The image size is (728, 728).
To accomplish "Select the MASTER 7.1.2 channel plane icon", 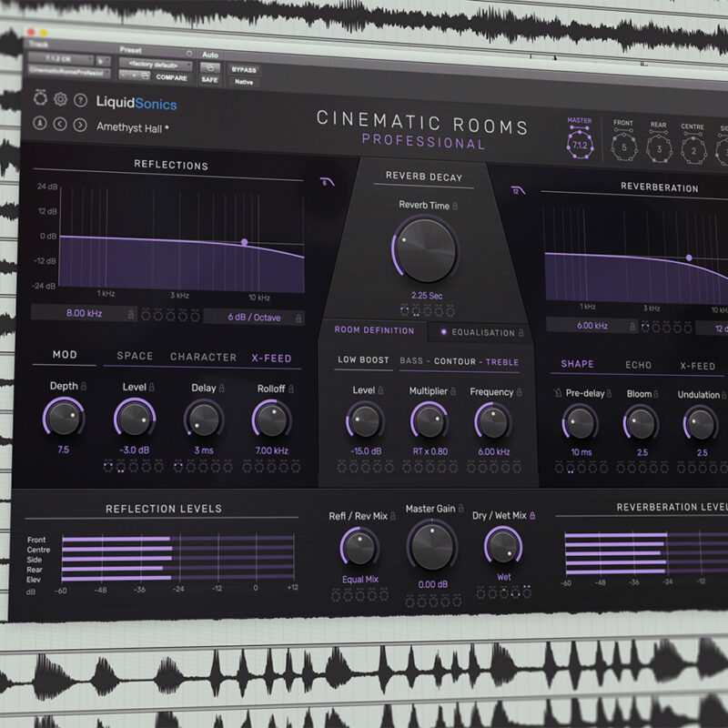I will pyautogui.click(x=580, y=141).
